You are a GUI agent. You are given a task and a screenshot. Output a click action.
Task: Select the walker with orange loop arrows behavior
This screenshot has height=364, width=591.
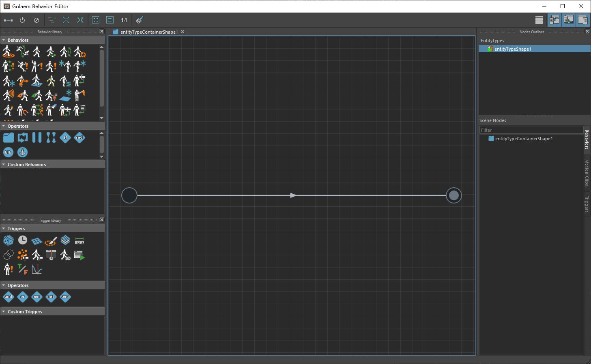pyautogui.click(x=80, y=51)
